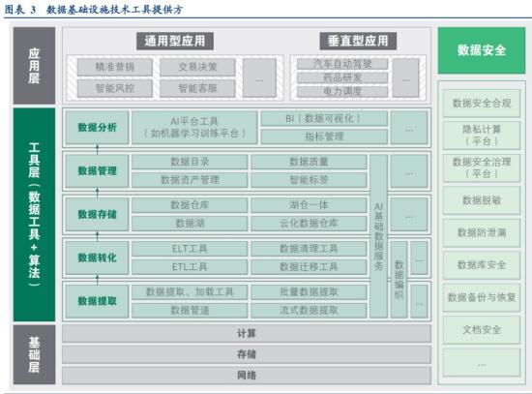Click the 指标管理 box
The width and height of the screenshot is (532, 394).
324,136
